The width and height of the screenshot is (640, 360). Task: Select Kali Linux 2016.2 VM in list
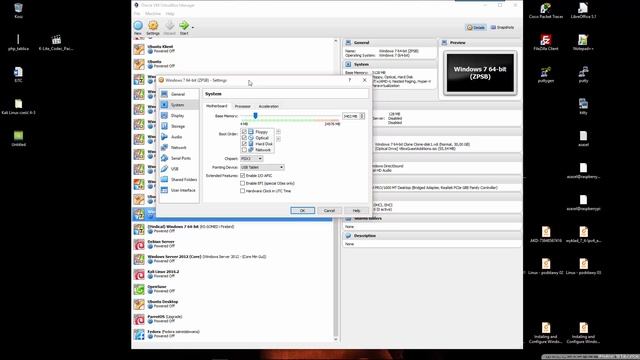click(x=233, y=274)
